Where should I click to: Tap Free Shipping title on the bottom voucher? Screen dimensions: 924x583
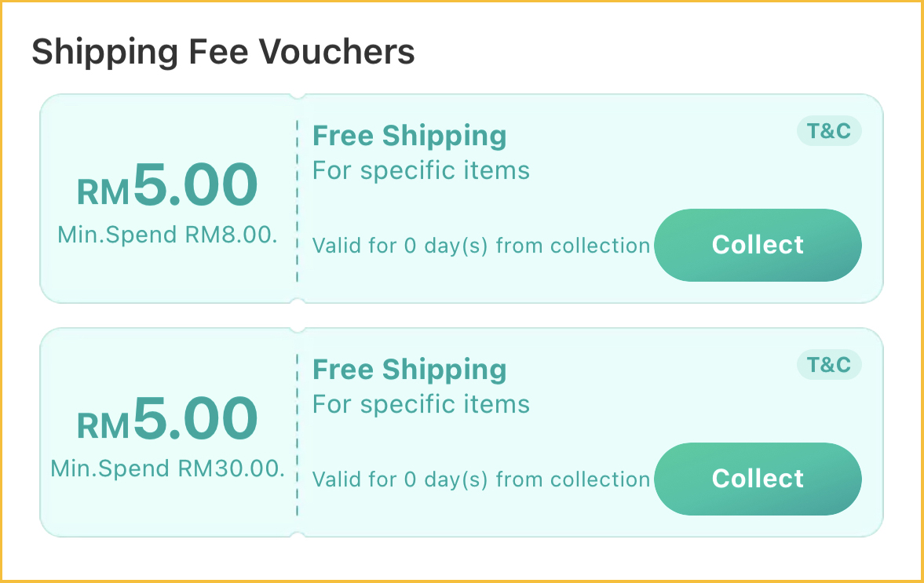[x=409, y=370]
